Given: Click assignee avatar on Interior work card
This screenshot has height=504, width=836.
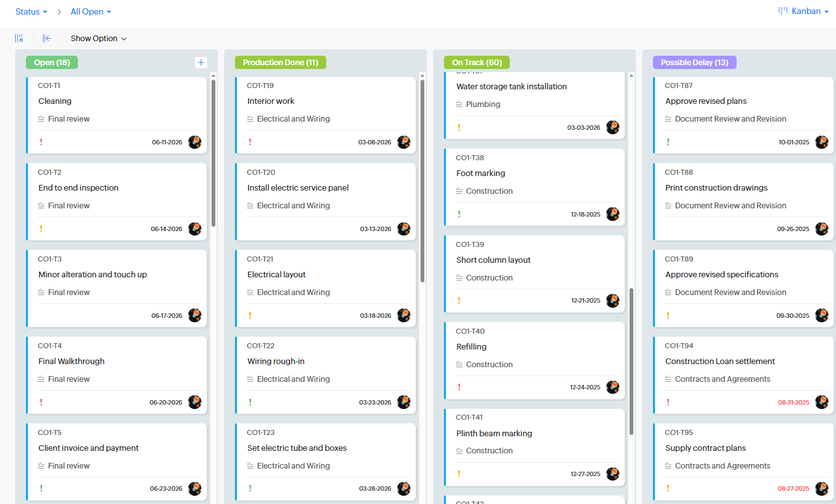Looking at the screenshot, I should tap(403, 142).
